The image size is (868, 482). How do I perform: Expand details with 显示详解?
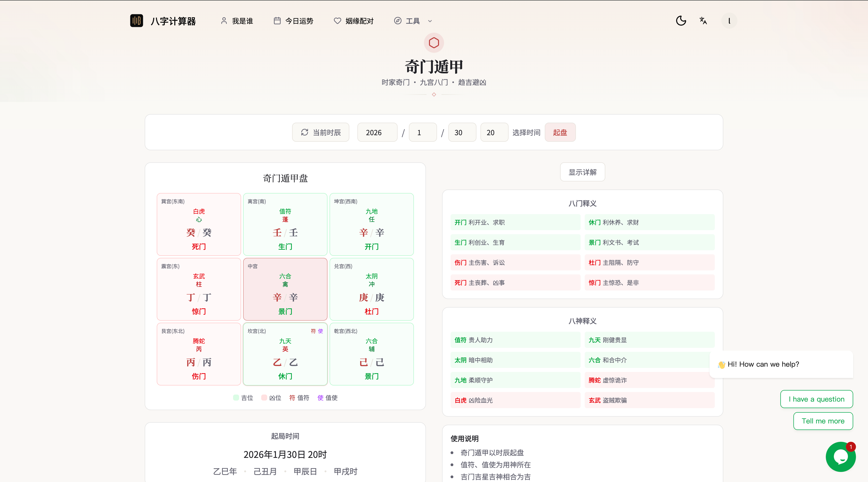click(x=582, y=172)
